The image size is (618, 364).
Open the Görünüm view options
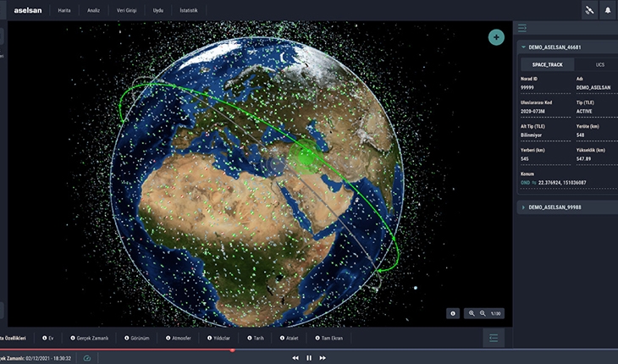(135, 338)
